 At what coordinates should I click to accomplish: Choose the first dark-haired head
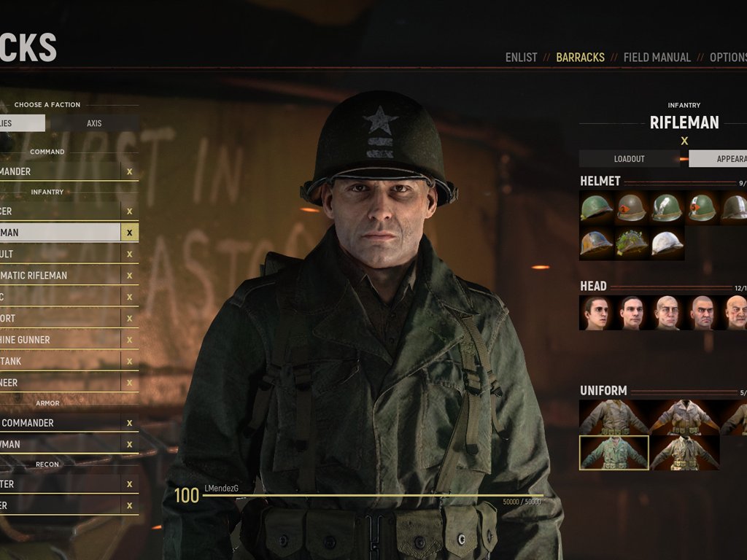(596, 313)
